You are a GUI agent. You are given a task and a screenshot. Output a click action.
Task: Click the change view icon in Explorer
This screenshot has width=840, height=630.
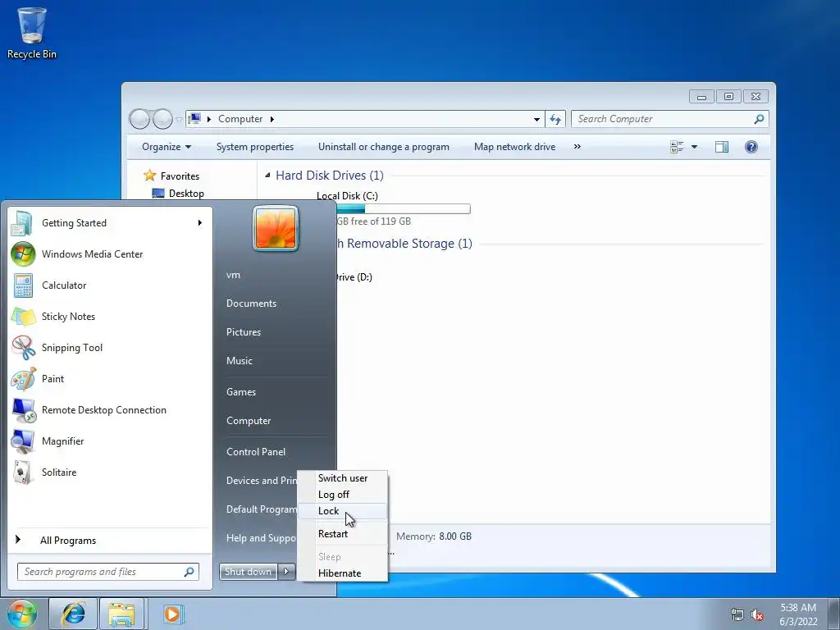[677, 147]
